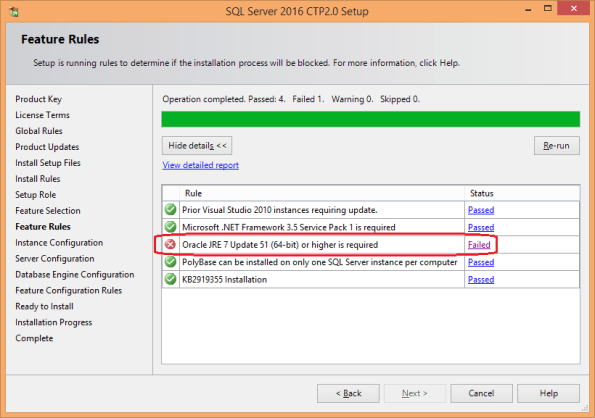Viewport: 595px width, 418px height.
Task: Click the Re-run button
Action: pyautogui.click(x=557, y=146)
